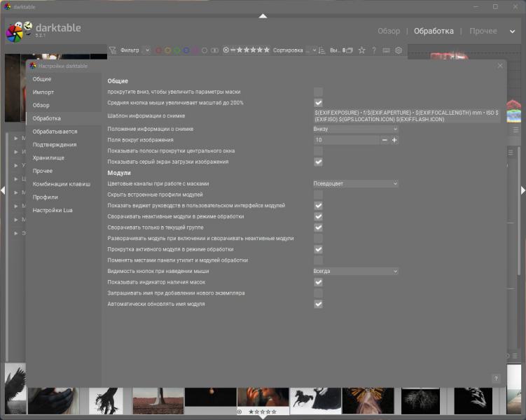526x420 pixels.
Task: Click the question mark help icon in the toolbar
Action: tap(374, 50)
